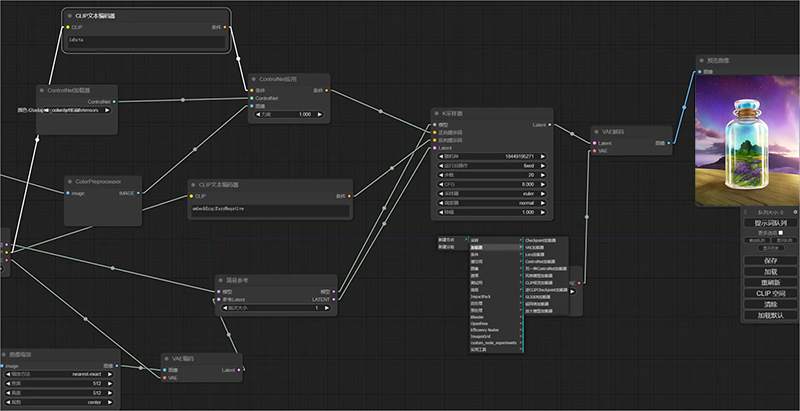Image resolution: width=800 pixels, height=411 pixels.
Task: Click the 条件 output socket of ControlNet应用
Action: [x=327, y=91]
